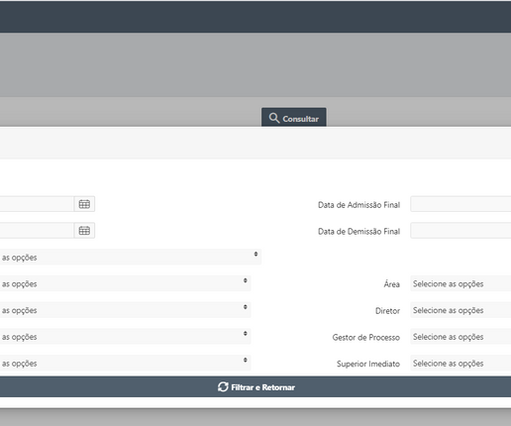The height and width of the screenshot is (426, 511).
Task: Click the left date input in the demissão row
Action: click(37, 231)
